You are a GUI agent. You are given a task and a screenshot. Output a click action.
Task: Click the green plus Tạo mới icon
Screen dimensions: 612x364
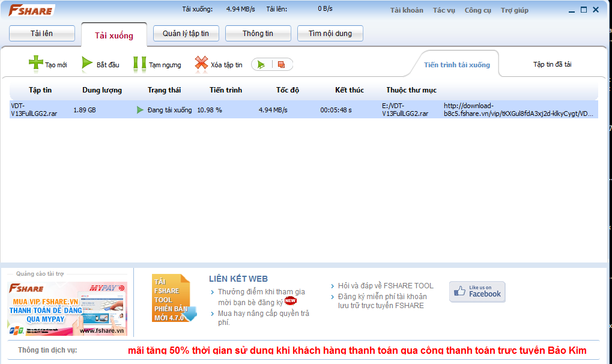36,64
